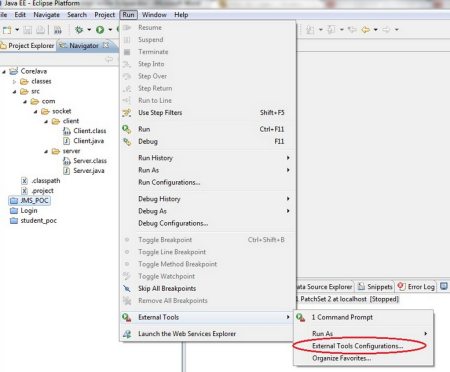Expand the Run As submenu below Run History
The width and height of the screenshot is (450, 372).
pos(207,170)
